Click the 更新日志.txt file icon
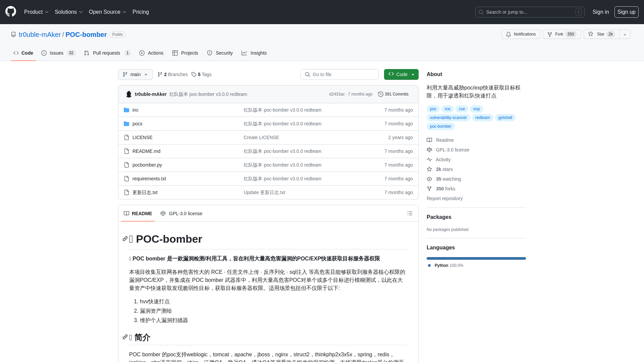The width and height of the screenshot is (644, 362). tap(126, 192)
